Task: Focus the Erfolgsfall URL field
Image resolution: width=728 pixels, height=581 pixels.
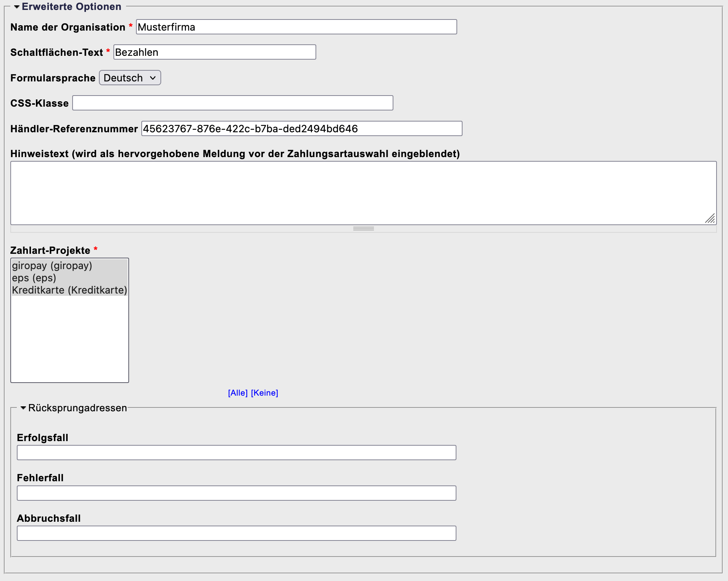Action: pos(236,453)
